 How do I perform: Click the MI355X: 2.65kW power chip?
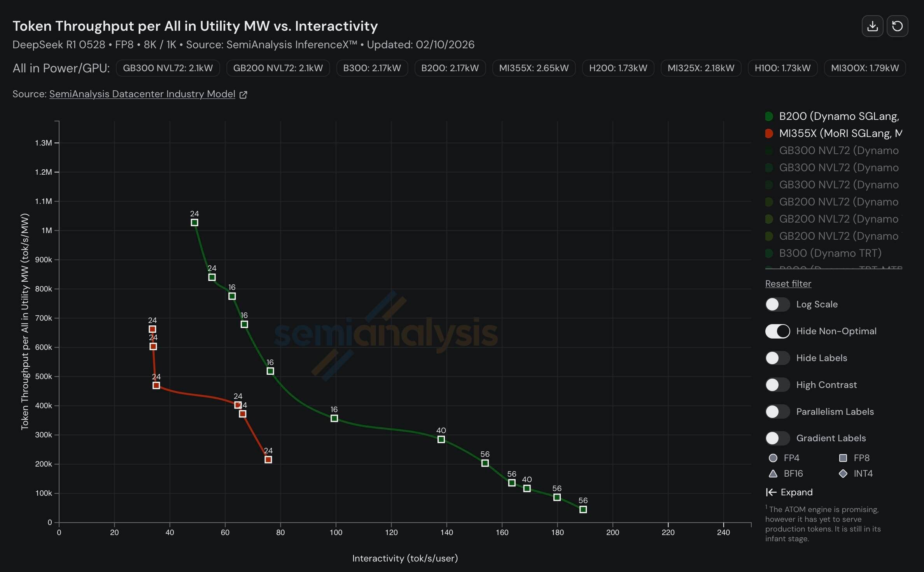(x=534, y=68)
